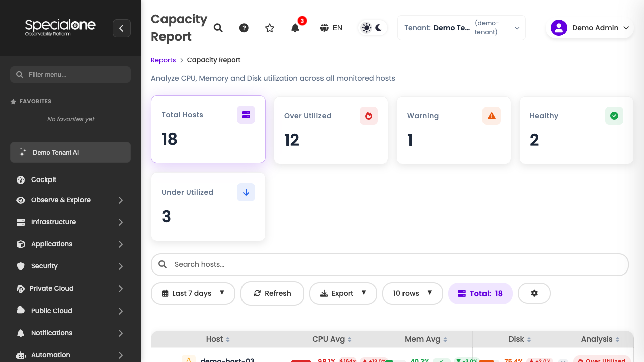Select the Total Hosts card
Screen dimensions: 644x362
tap(208, 129)
